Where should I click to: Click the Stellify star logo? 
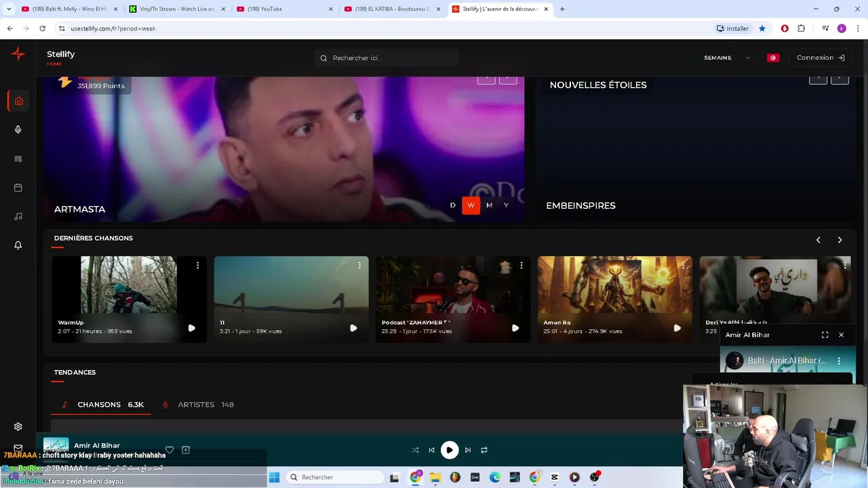pyautogui.click(x=18, y=54)
